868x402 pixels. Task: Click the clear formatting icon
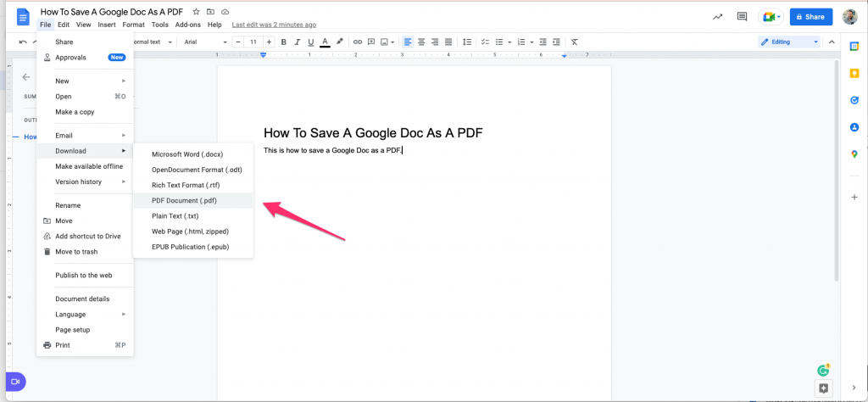click(575, 42)
